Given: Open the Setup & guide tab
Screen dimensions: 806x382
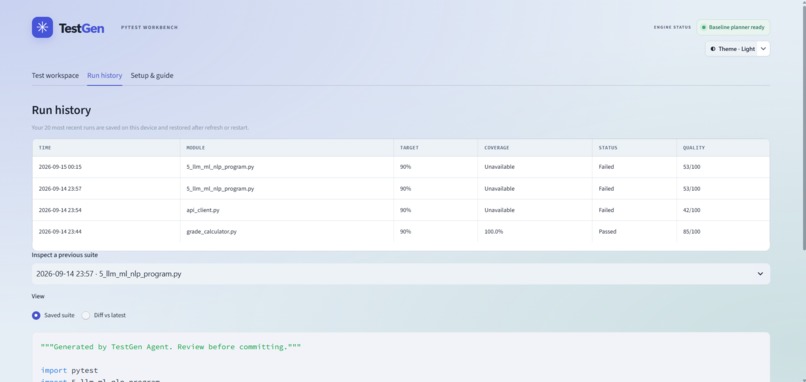Looking at the screenshot, I should (x=152, y=76).
